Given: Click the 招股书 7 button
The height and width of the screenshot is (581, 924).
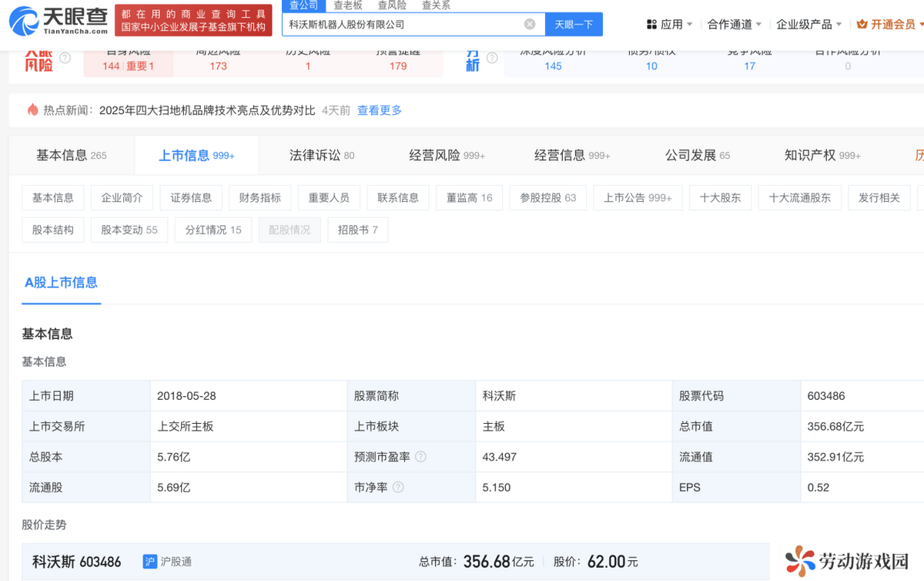Looking at the screenshot, I should click(358, 230).
